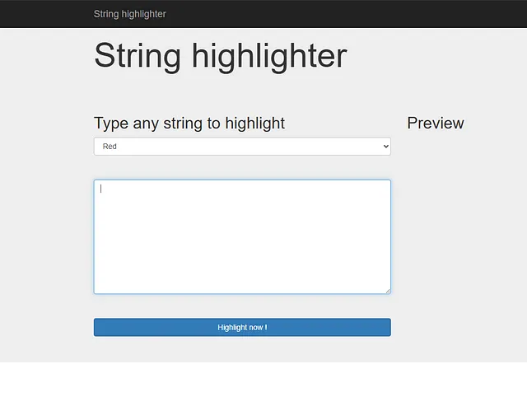Click the word 'String' in the big title
Image resolution: width=527 pixels, height=420 pixels.
coord(138,56)
